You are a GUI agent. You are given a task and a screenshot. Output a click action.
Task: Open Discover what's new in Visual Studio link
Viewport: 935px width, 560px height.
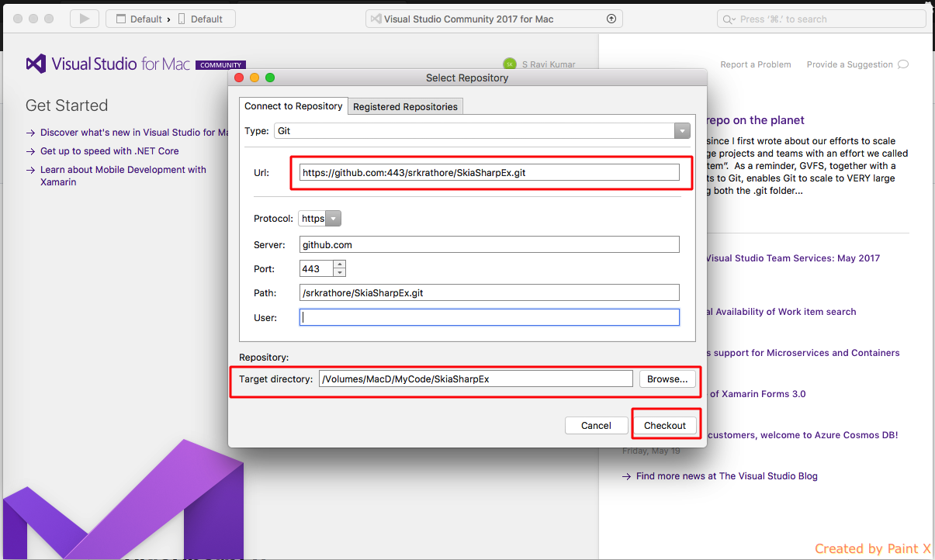tap(133, 133)
